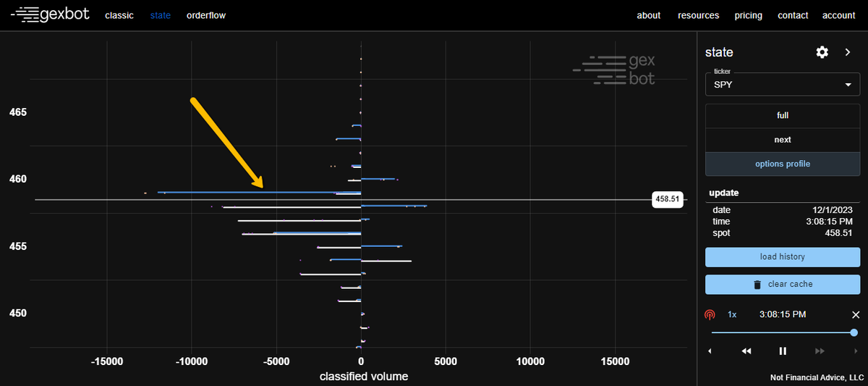Click the spot value 458.51

point(839,233)
